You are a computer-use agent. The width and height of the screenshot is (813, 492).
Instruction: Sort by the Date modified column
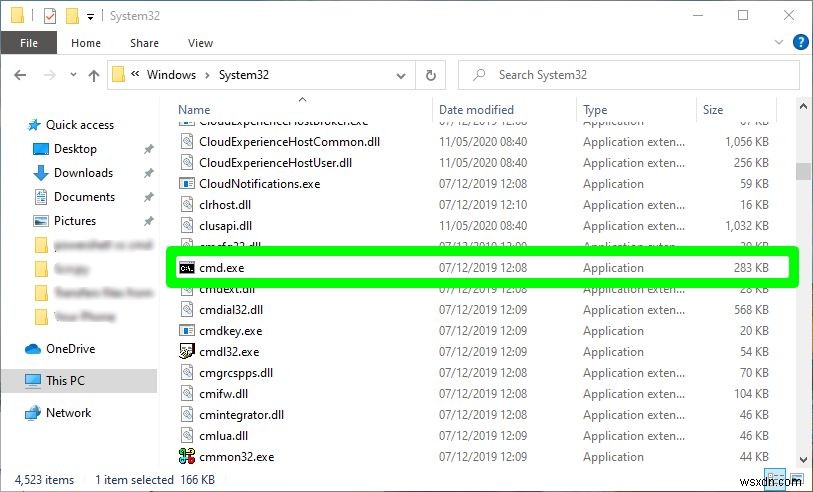pyautogui.click(x=476, y=110)
